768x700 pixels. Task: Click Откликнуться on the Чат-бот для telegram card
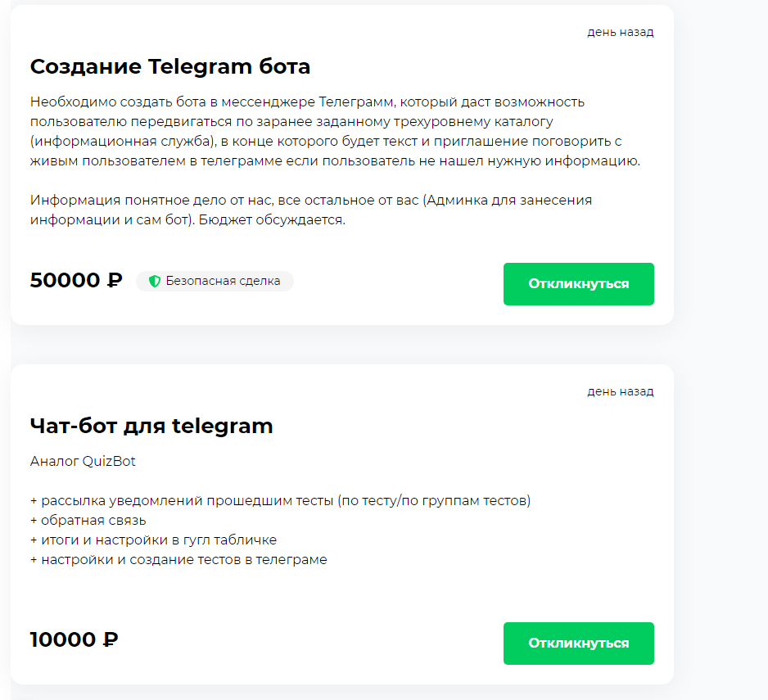578,644
